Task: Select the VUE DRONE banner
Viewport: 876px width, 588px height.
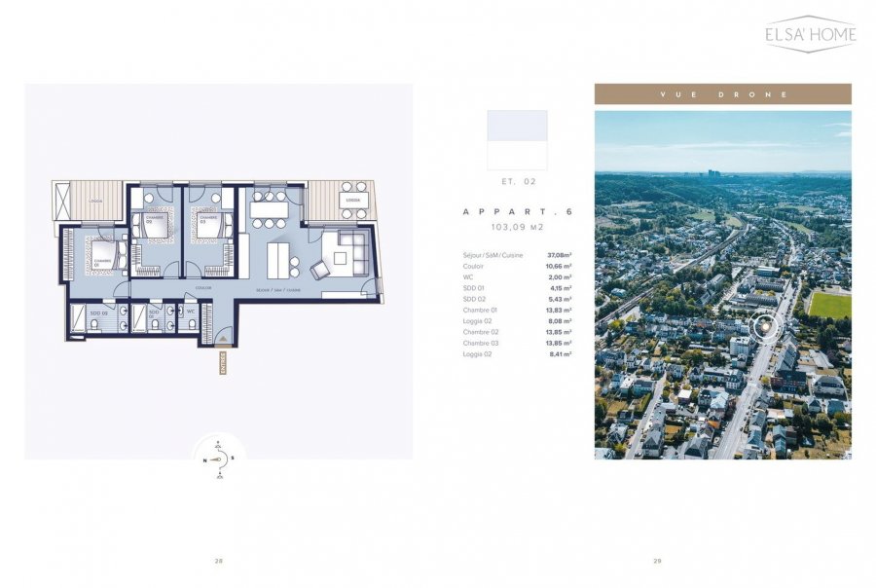Action: click(722, 94)
